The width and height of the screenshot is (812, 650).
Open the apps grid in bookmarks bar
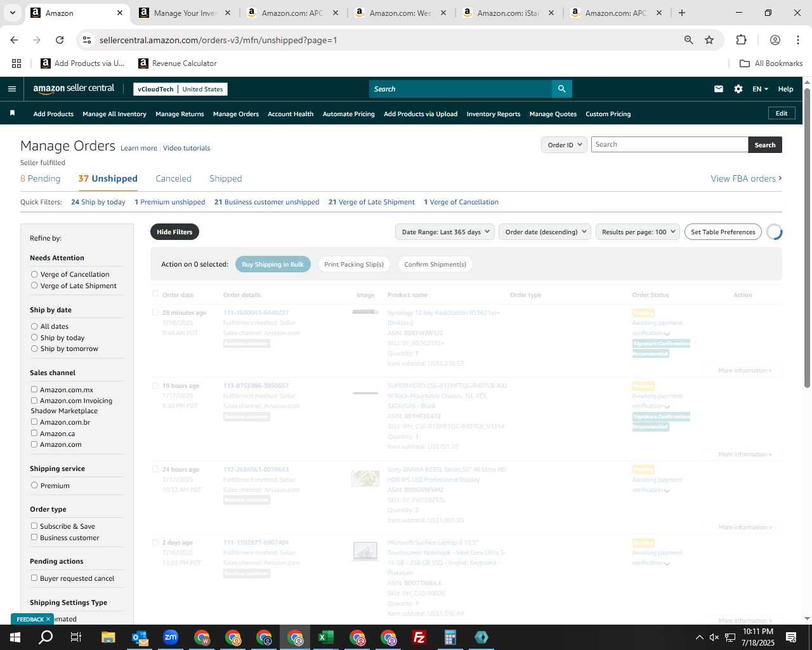[16, 63]
